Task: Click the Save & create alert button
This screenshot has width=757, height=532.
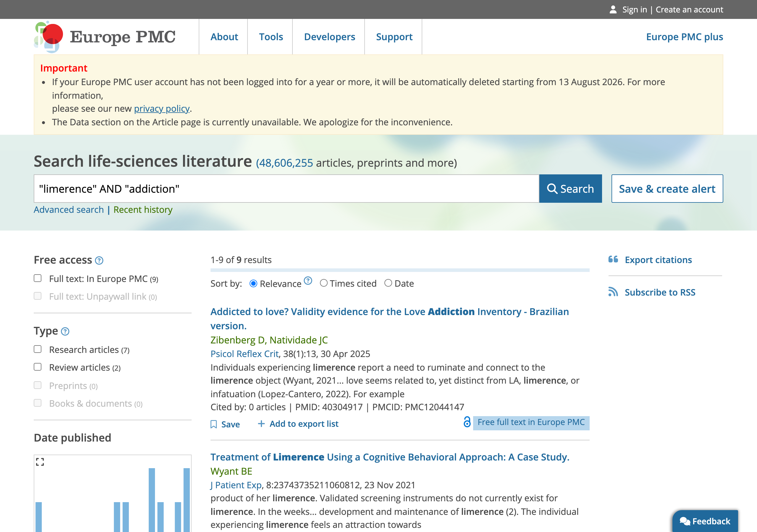Action: coord(667,189)
